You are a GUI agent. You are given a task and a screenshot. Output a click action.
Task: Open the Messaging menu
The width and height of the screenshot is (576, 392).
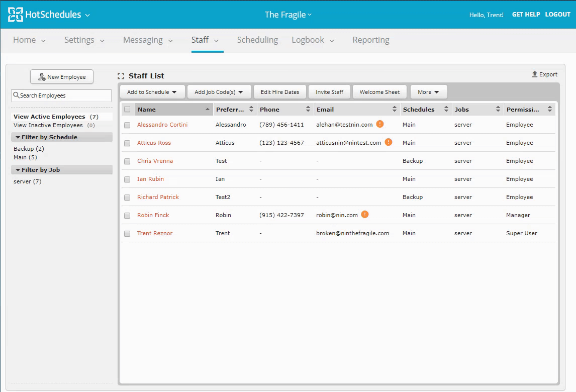[x=148, y=40]
